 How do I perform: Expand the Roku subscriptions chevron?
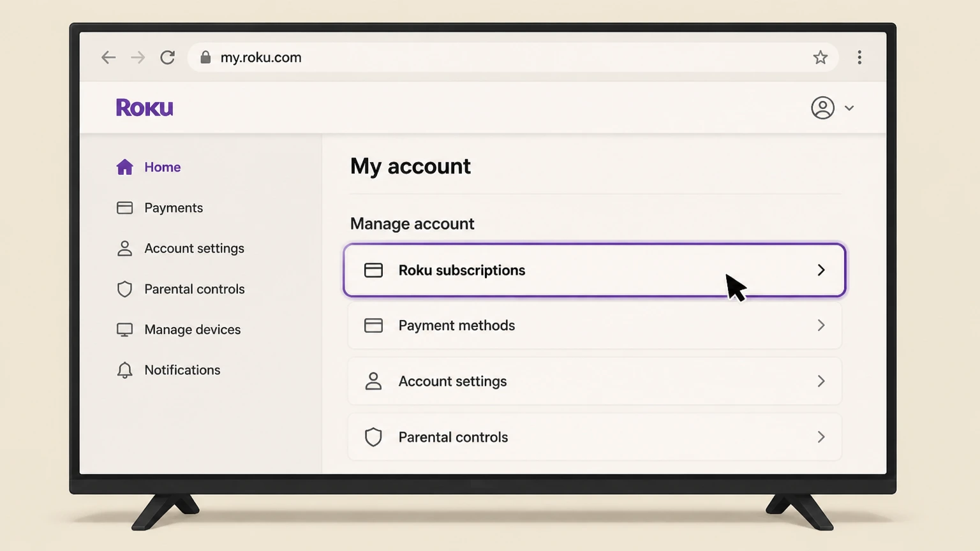[821, 270]
